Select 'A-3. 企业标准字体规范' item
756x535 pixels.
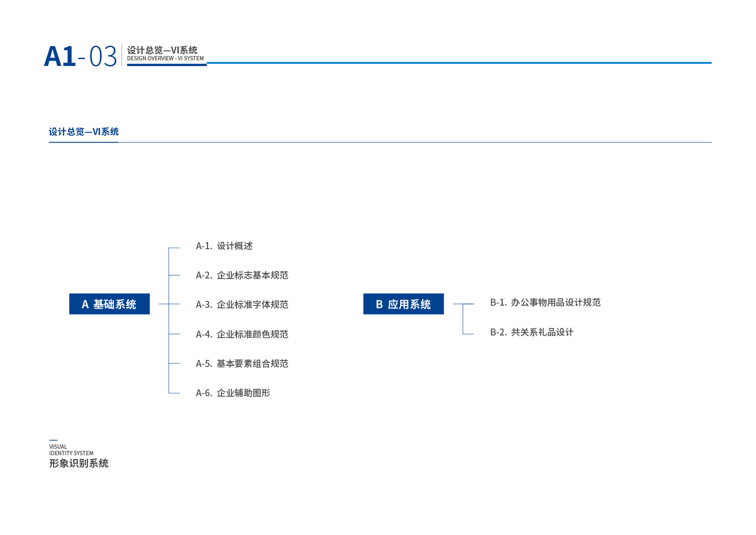click(x=242, y=305)
